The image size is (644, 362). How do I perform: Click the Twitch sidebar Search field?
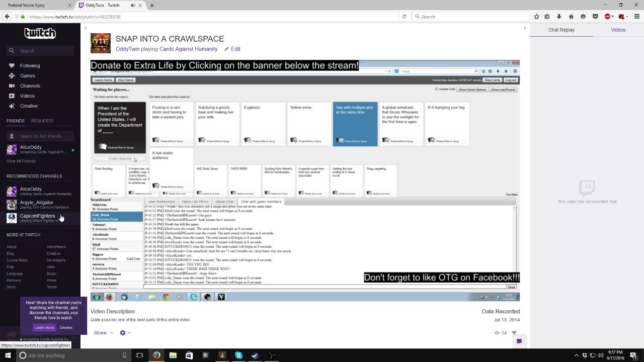40,51
